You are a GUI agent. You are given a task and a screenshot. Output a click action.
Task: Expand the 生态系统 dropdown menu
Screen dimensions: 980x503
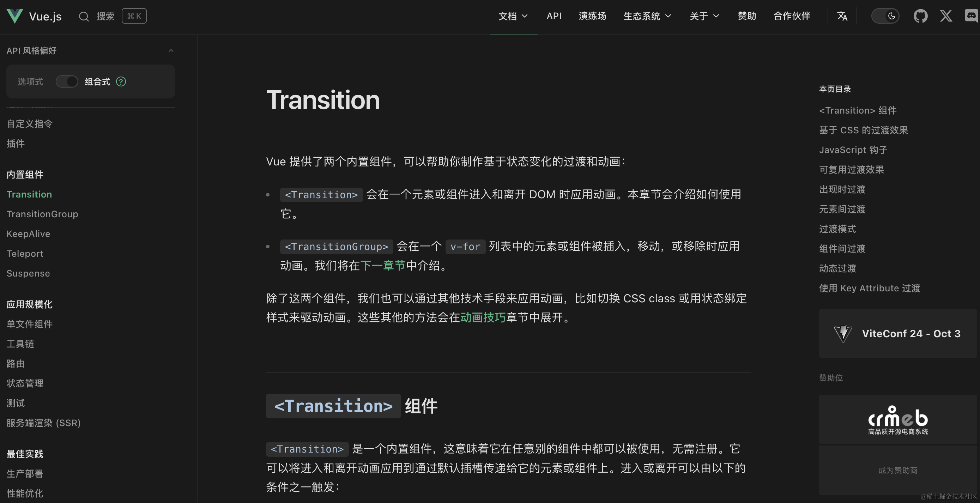647,16
